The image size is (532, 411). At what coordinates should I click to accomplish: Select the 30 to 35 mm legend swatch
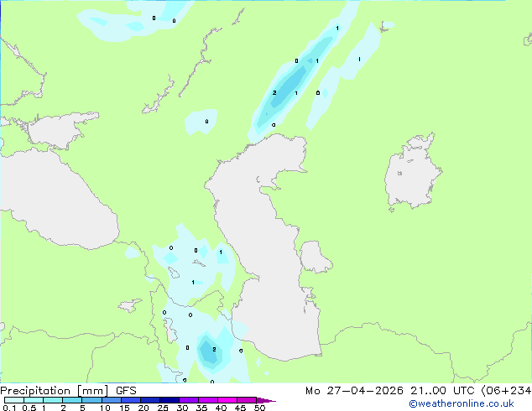point(189,400)
